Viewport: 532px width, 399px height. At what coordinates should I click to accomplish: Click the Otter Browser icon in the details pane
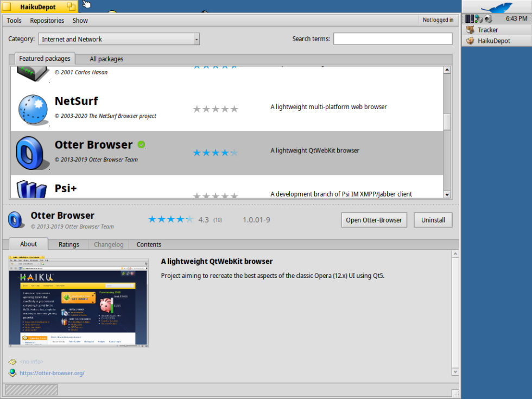[x=16, y=219]
